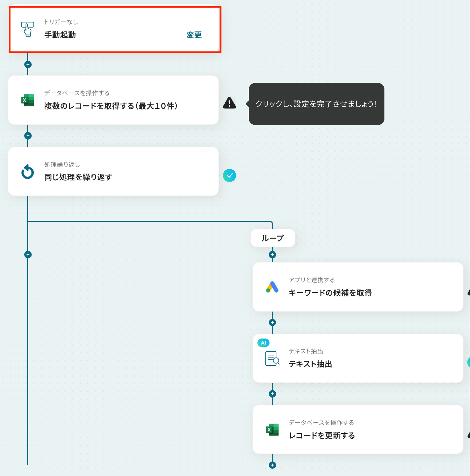Open the 同じ処理を繰り返す step
This screenshot has width=470, height=476.
click(113, 171)
